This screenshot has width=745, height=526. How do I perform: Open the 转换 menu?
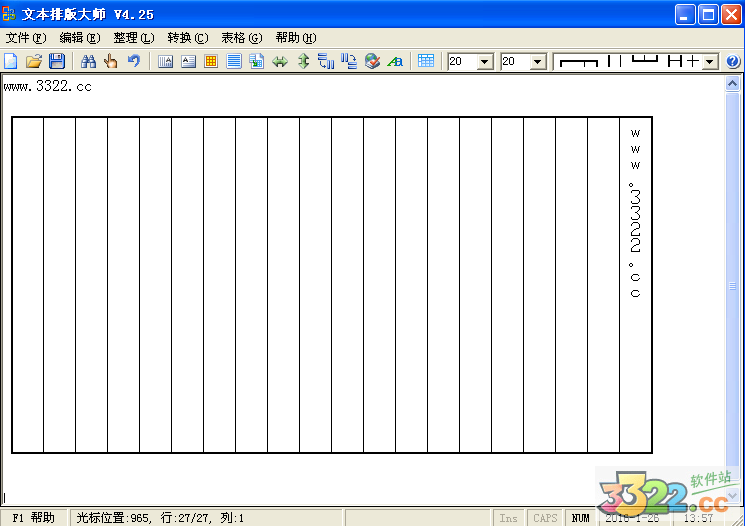click(187, 38)
